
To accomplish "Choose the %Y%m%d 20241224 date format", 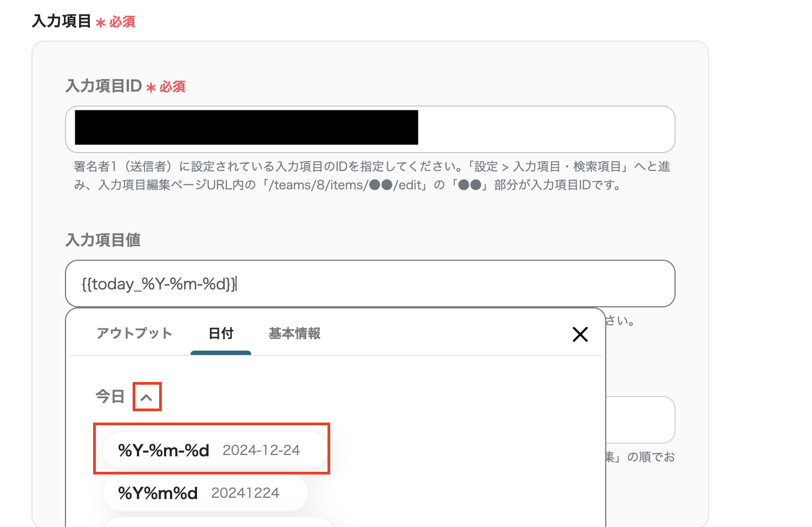I will [205, 493].
